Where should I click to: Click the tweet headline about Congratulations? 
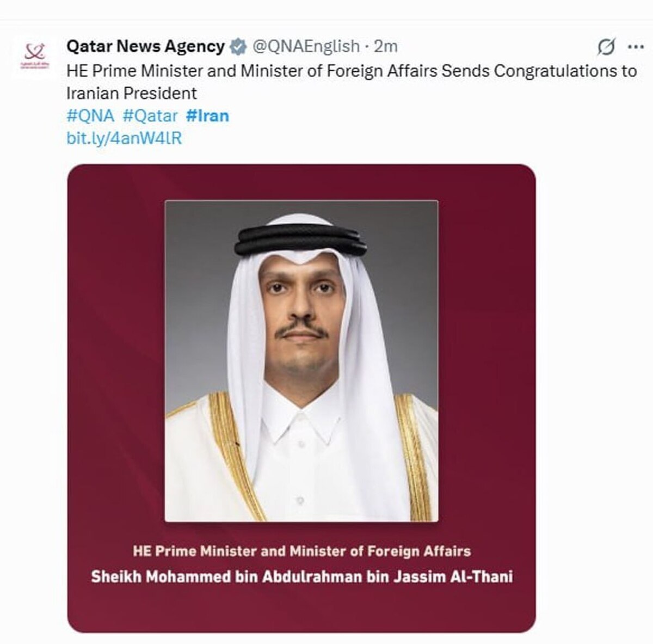click(351, 71)
